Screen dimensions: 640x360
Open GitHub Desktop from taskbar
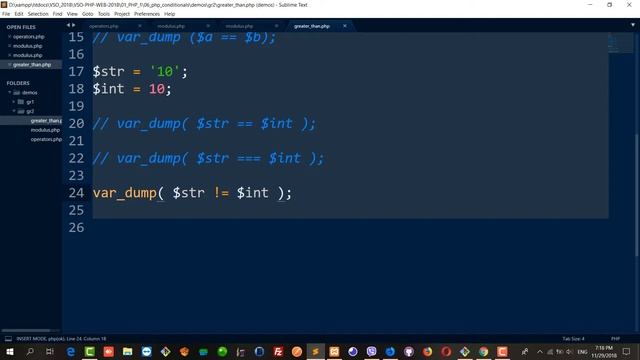click(x=409, y=351)
